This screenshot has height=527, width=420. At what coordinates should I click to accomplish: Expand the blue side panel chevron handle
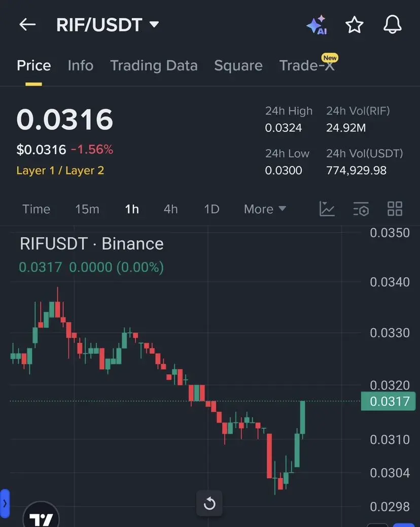pos(5,504)
